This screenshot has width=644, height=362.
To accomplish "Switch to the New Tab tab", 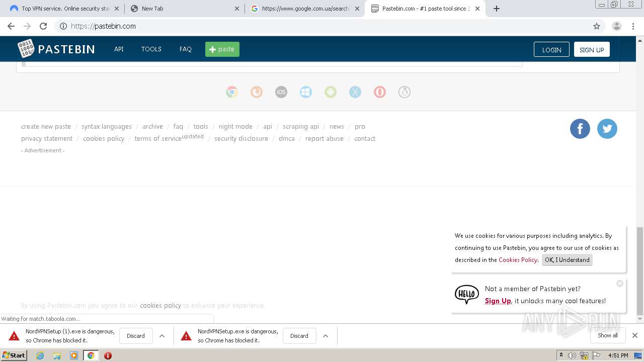I will pos(184,9).
